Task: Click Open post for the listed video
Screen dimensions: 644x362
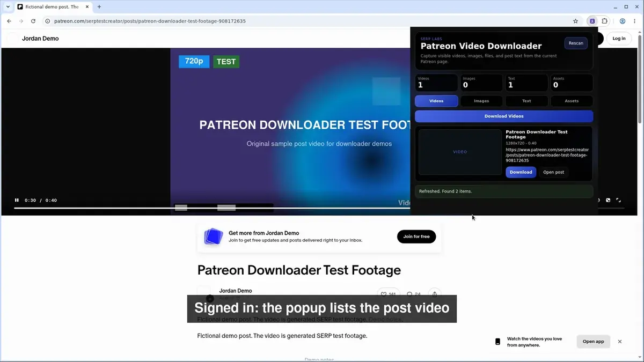Action: 553,172
